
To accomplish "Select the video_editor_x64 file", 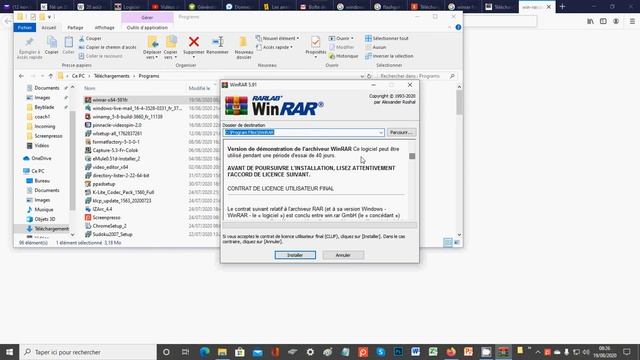I will (x=110, y=167).
